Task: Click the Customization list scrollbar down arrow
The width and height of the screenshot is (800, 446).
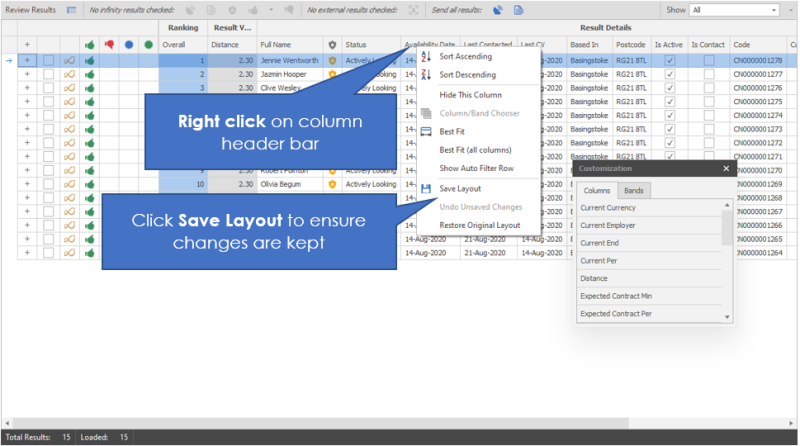Action: pyautogui.click(x=727, y=317)
